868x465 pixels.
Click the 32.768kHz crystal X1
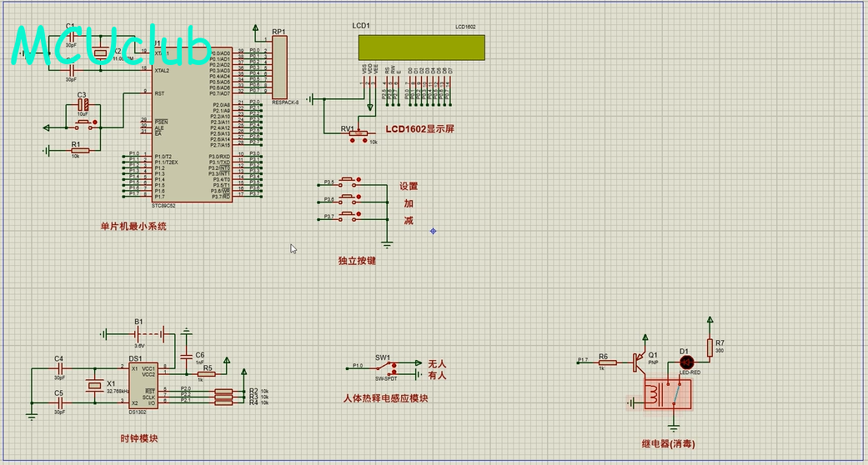[92, 385]
